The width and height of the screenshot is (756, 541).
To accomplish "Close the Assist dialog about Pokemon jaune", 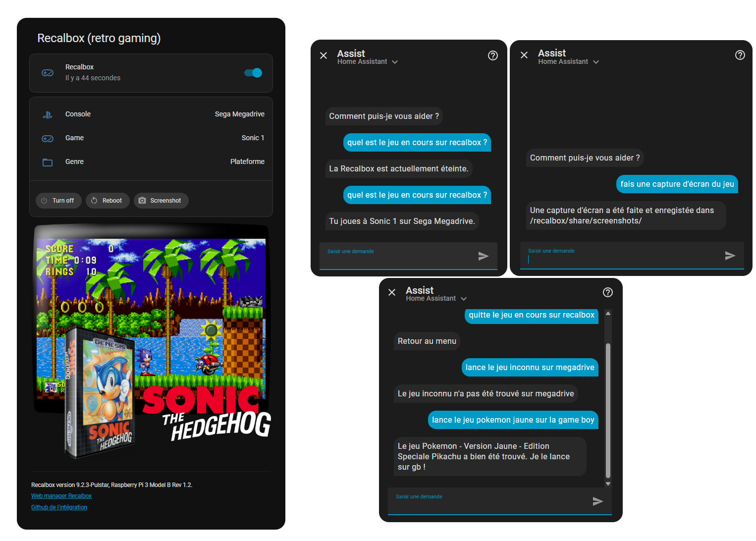I will click(392, 292).
